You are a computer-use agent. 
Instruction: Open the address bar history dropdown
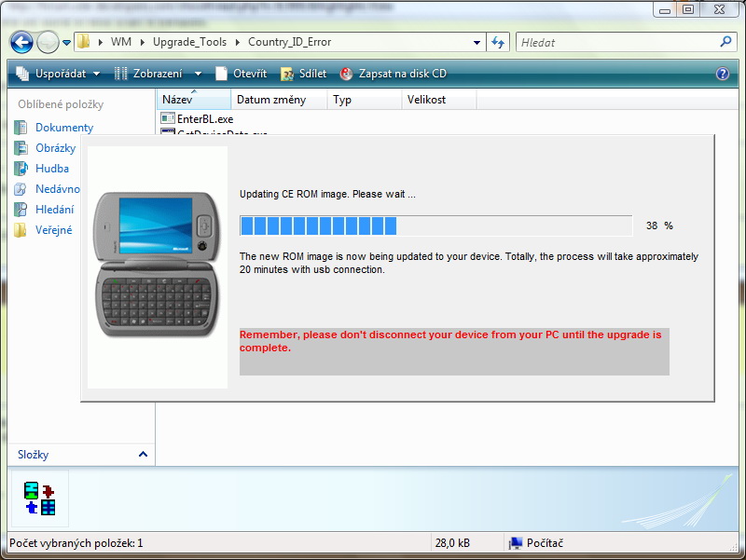pos(477,42)
